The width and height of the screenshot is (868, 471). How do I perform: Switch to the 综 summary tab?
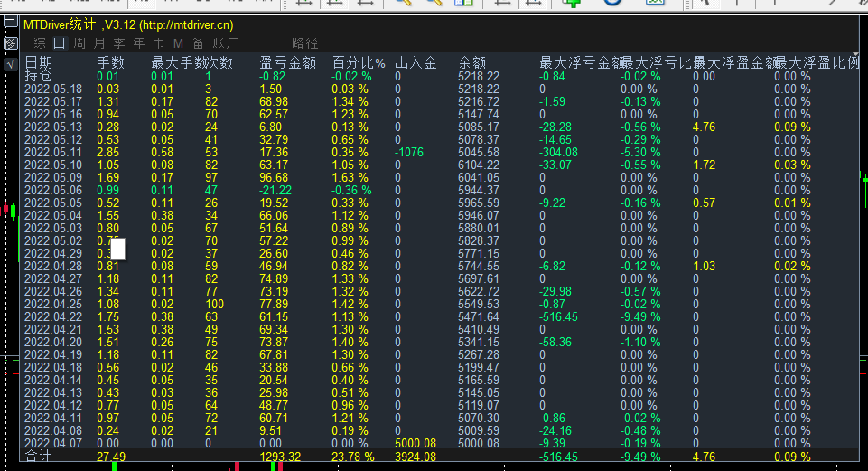click(x=40, y=43)
